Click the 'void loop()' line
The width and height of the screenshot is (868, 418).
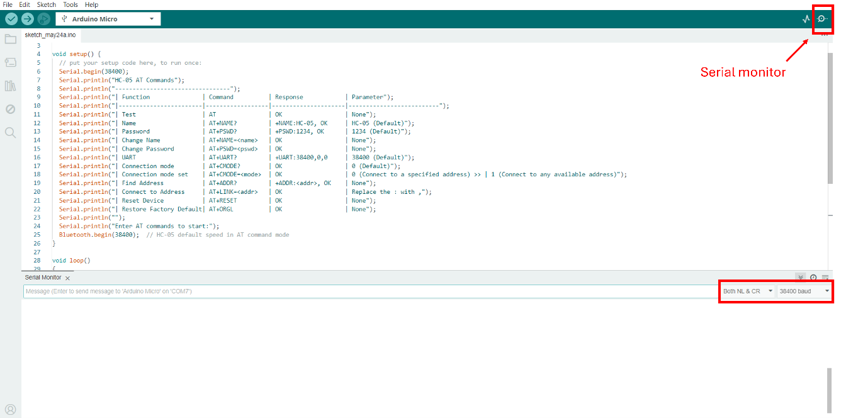coord(71,261)
